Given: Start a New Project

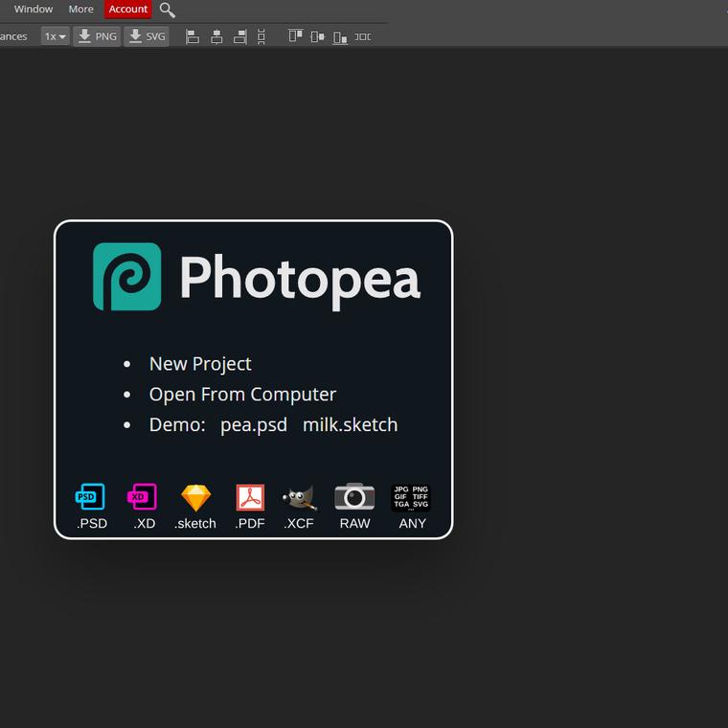Looking at the screenshot, I should click(x=200, y=364).
